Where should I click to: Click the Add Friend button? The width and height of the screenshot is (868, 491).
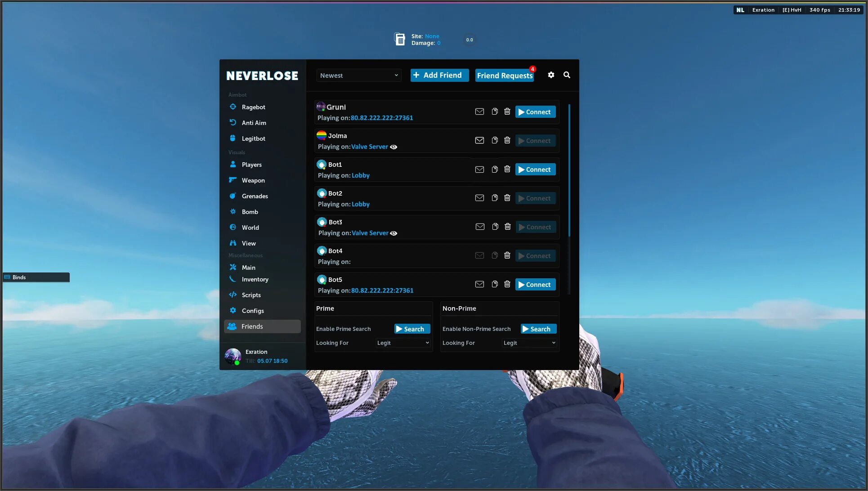tap(439, 75)
